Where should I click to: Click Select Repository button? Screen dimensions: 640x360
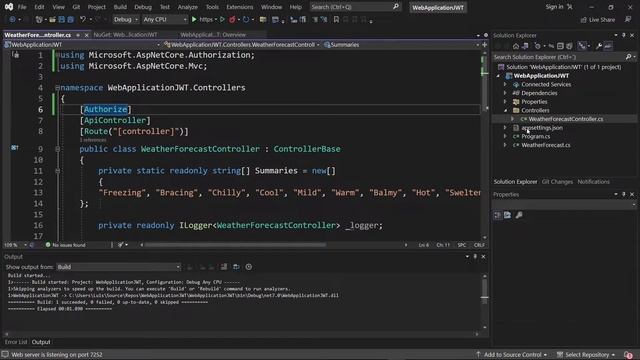[586, 355]
